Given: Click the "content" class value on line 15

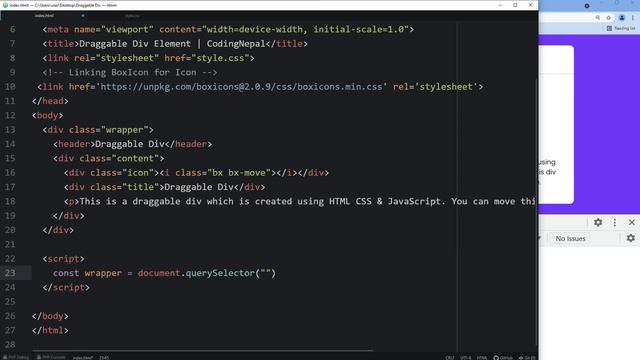Looking at the screenshot, I should [x=135, y=158].
